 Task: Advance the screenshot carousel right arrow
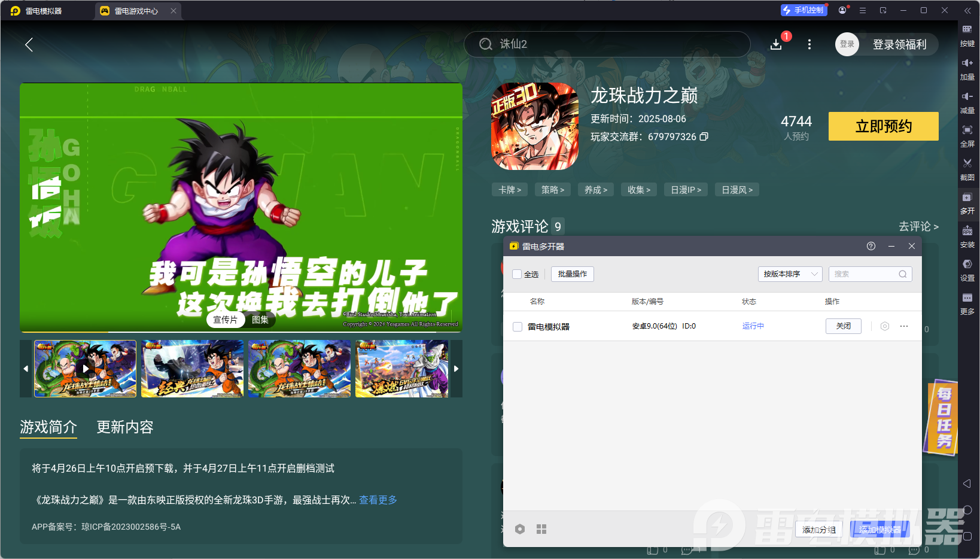point(456,369)
